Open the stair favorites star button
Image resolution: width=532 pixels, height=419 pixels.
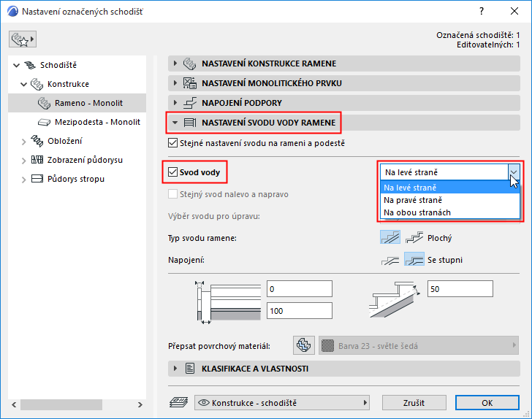click(23, 39)
